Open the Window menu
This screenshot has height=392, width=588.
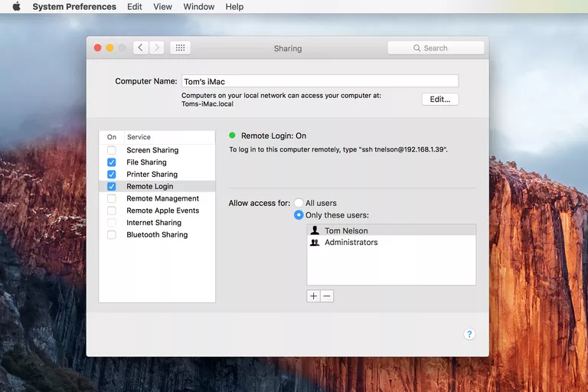point(199,7)
